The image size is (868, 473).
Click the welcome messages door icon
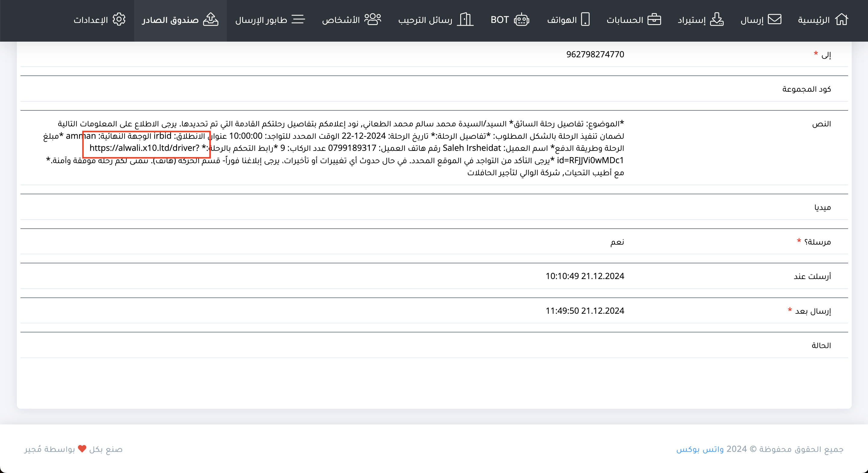click(x=465, y=20)
